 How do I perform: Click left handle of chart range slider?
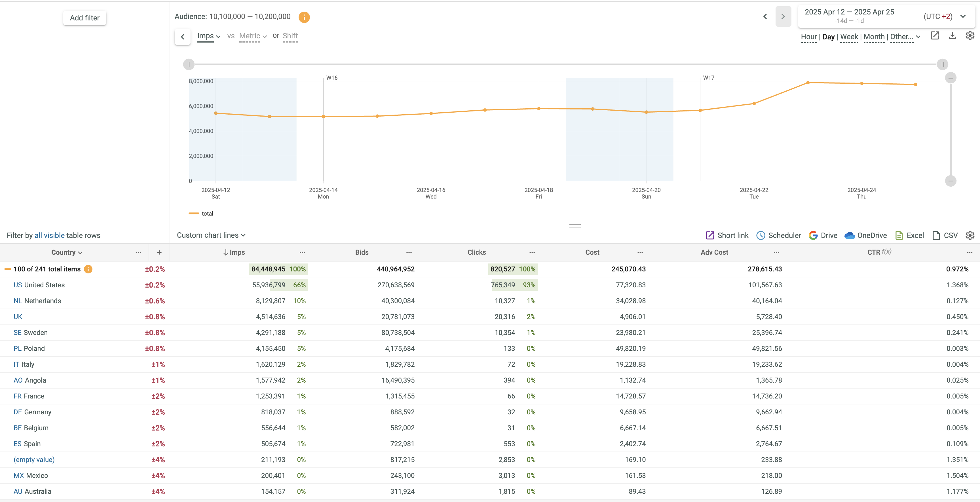[189, 64]
